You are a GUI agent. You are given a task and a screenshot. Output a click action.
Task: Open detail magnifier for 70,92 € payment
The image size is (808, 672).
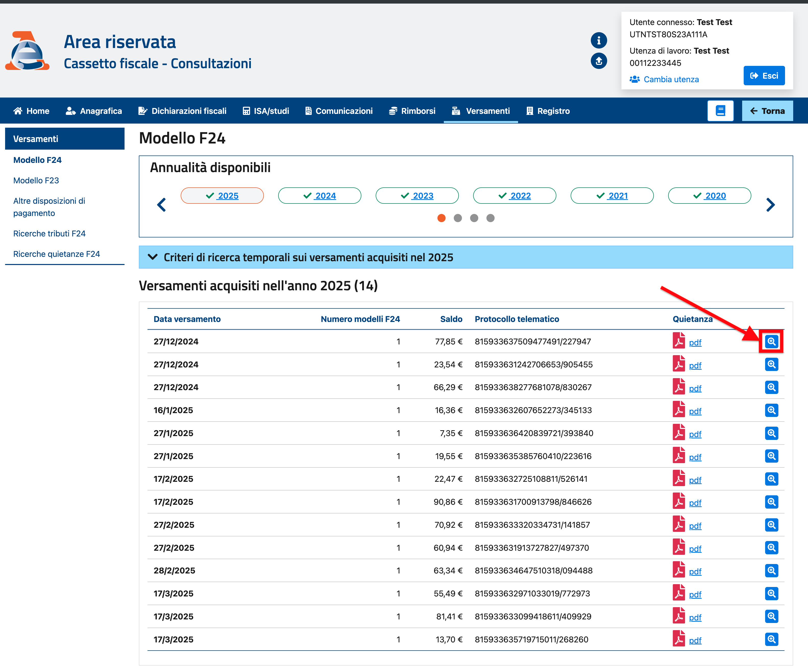772,525
